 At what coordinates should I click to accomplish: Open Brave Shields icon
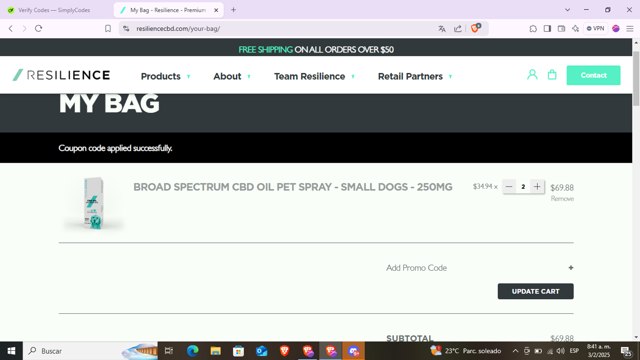pos(476,28)
